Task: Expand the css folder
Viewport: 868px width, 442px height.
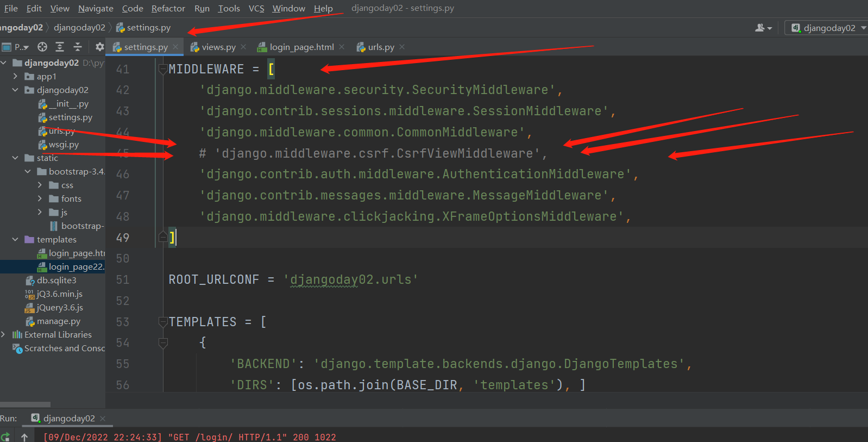Action: pos(40,185)
